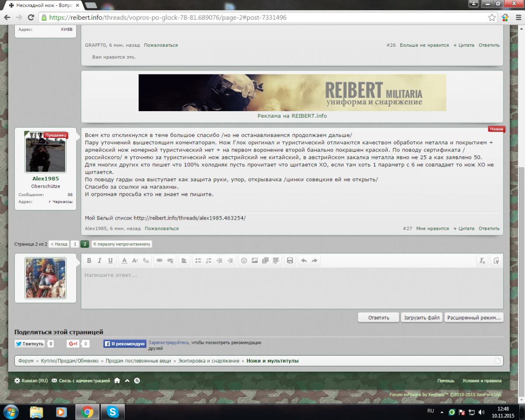
Task: Open the font family dropdown
Action: [146, 261]
